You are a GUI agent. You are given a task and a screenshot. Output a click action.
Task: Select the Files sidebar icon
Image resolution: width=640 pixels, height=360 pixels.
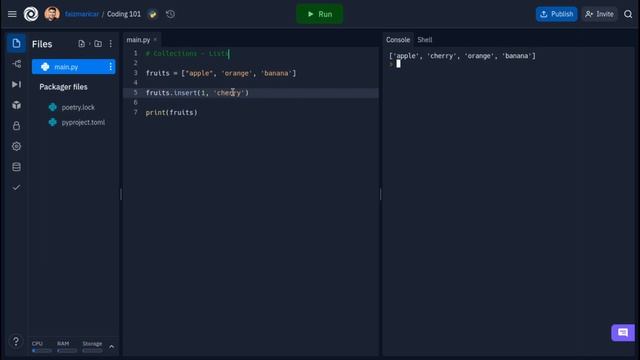(x=16, y=43)
